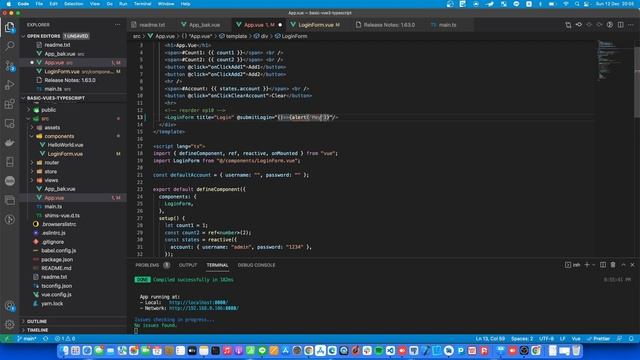
Task: Kill the terminal with trash icon
Action: [x=613, y=265]
